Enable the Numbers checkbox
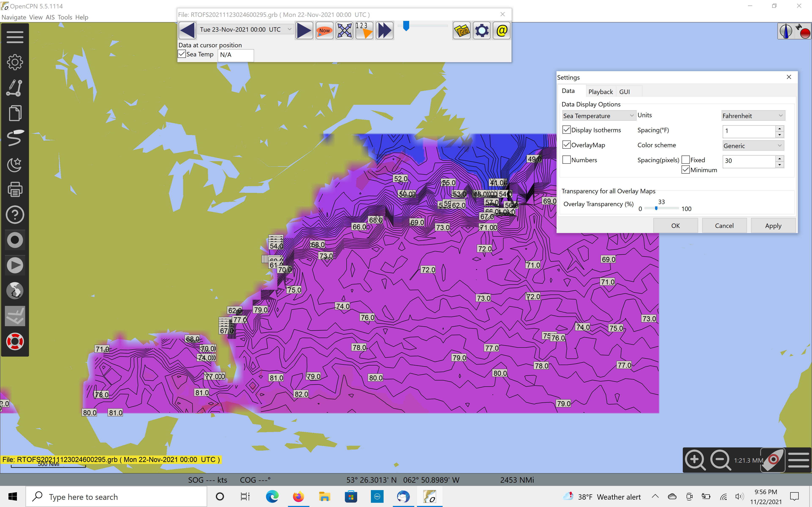The height and width of the screenshot is (507, 812). coord(566,160)
